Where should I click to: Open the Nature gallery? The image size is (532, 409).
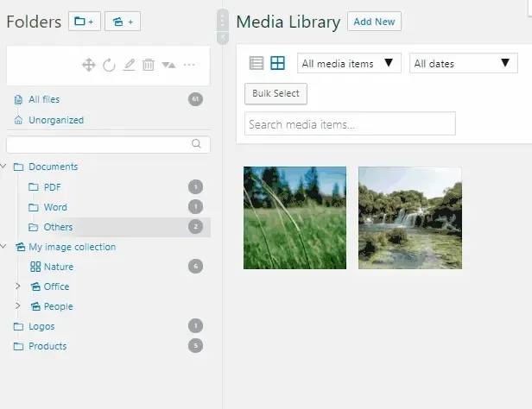(59, 267)
